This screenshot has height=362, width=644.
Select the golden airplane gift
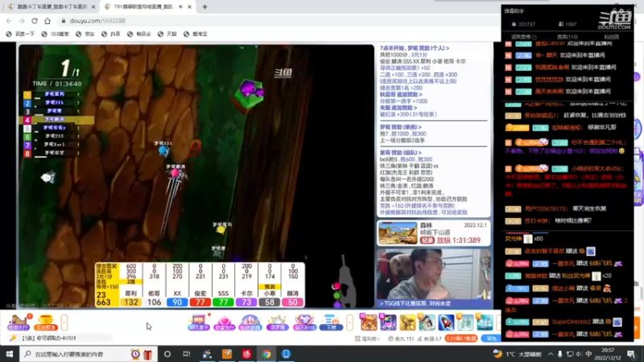(407, 323)
